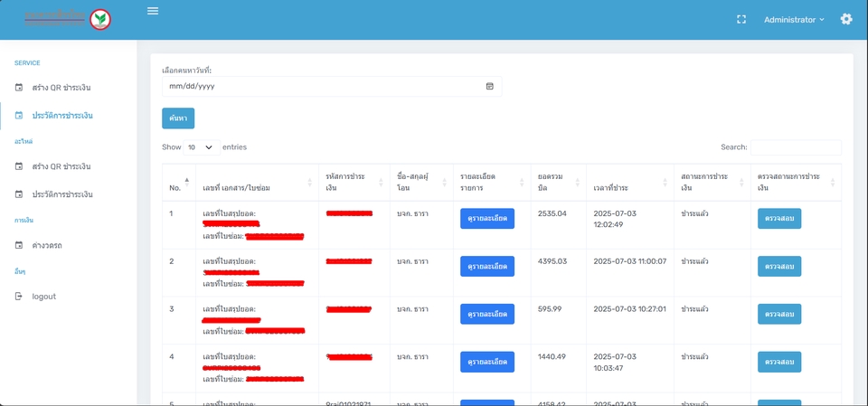The width and height of the screenshot is (868, 406).
Task: Sort table by เวลาที่ชำระ column
Action: (628, 187)
